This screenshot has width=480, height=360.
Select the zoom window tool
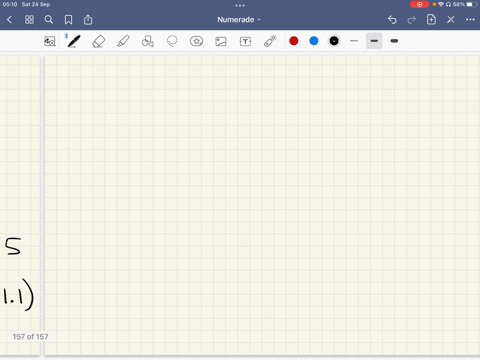coord(50,41)
